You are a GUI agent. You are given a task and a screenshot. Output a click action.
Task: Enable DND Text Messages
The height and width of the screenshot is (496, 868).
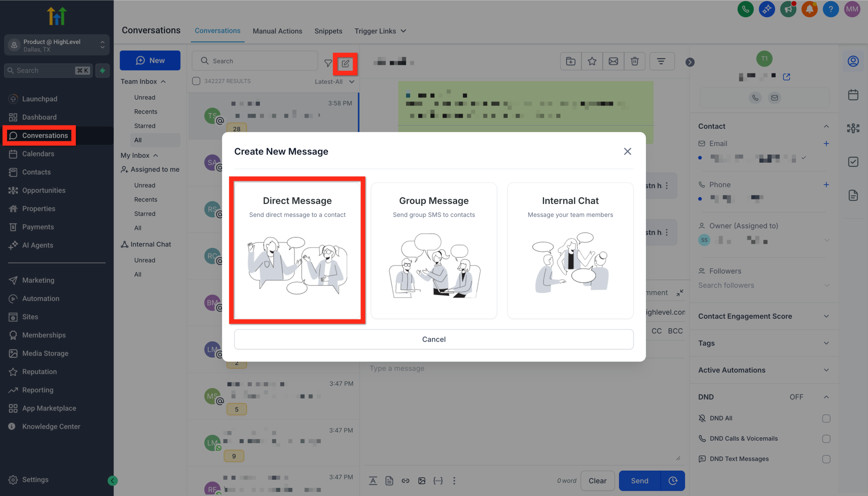click(827, 459)
